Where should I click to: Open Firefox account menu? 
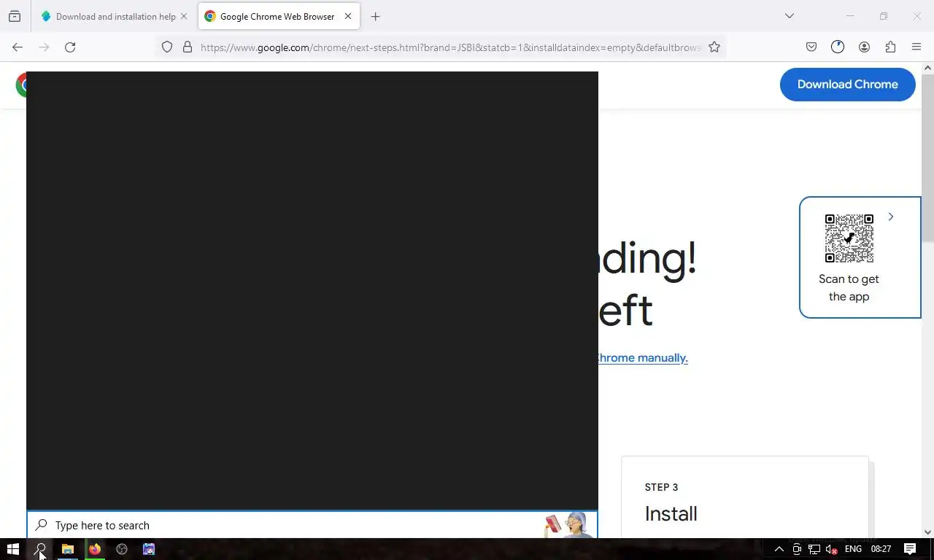click(x=864, y=47)
